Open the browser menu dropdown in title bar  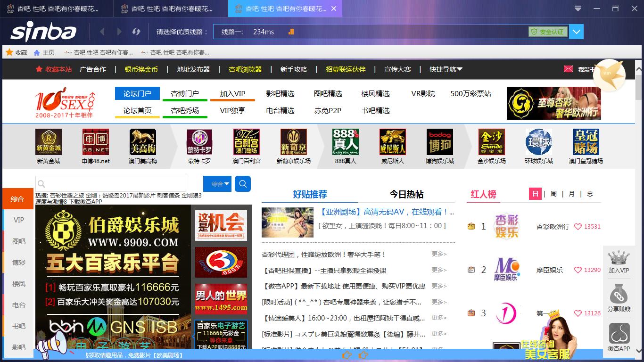578,8
